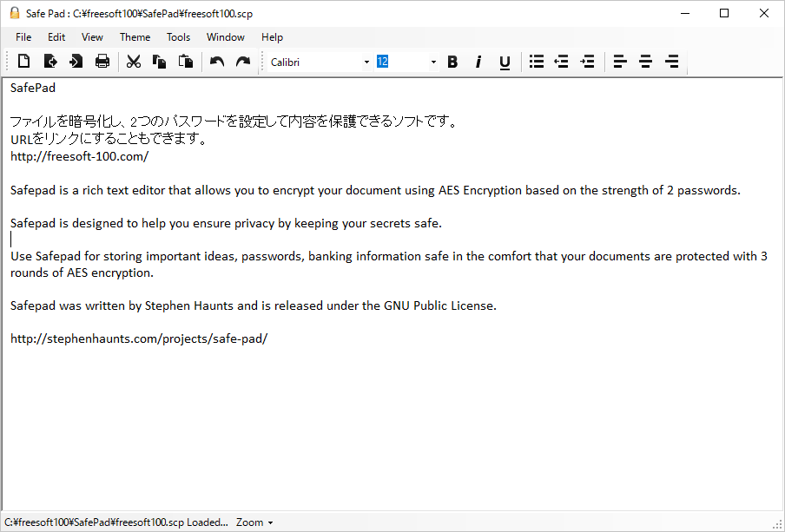Minimize the Safe Pad window

(685, 14)
